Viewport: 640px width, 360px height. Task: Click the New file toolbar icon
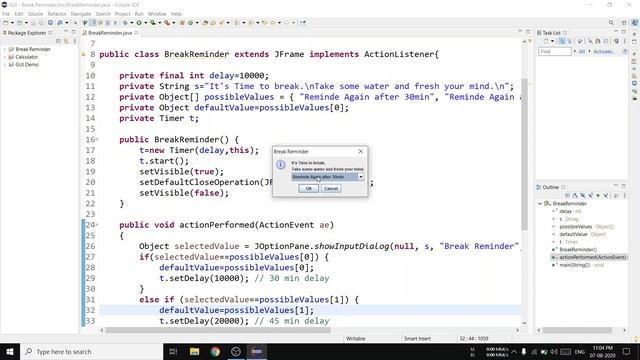6,23
